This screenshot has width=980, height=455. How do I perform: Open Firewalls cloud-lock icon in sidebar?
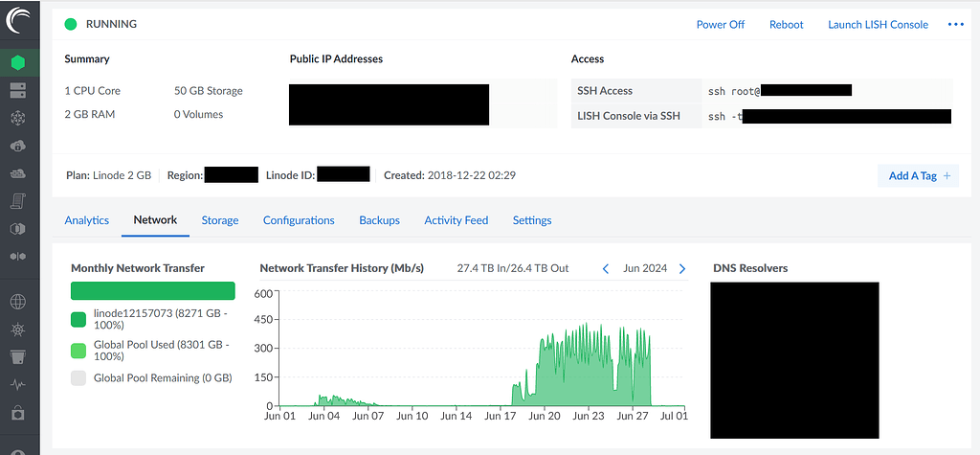click(17, 146)
